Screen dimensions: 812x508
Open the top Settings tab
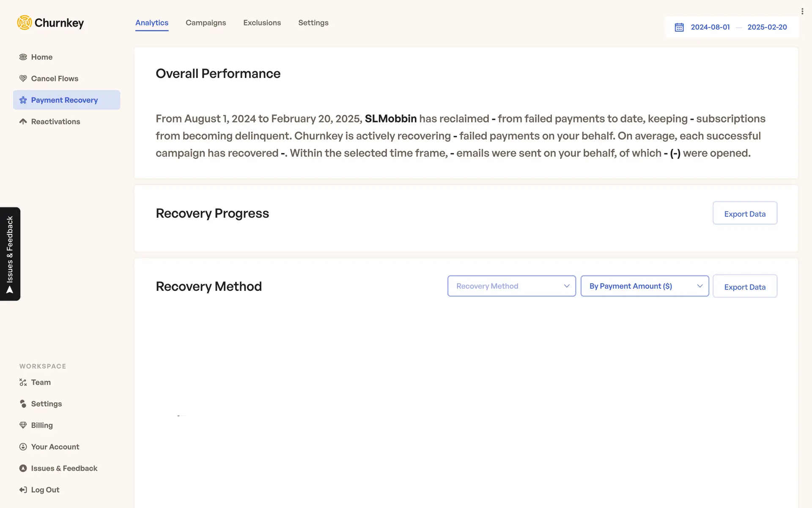313,23
